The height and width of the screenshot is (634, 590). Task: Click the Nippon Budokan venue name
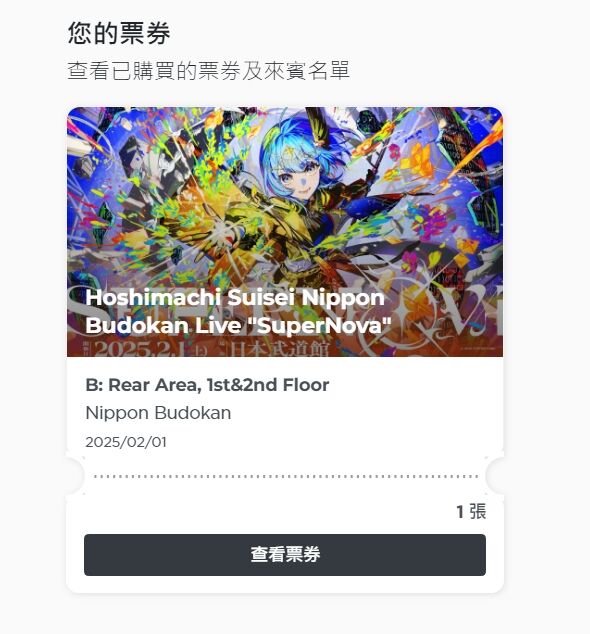pos(158,413)
